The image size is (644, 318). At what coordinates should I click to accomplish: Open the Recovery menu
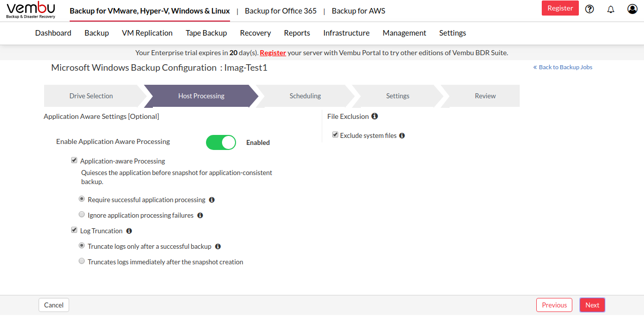(256, 33)
